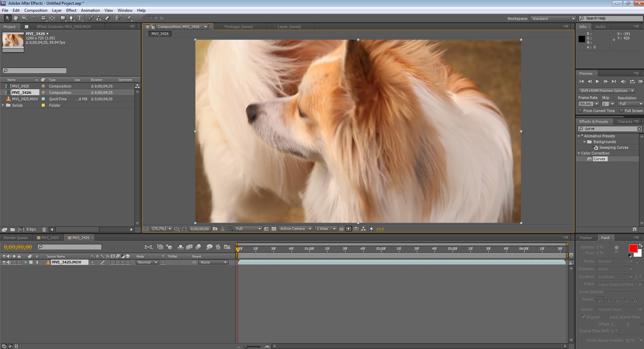
Task: Toggle Draft 3D in the timeline
Action: 169,247
